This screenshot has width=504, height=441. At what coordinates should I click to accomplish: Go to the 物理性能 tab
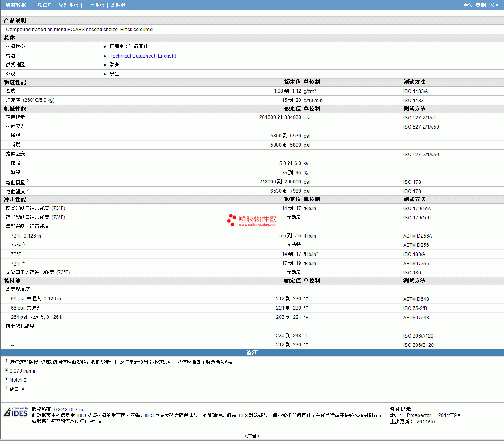[68, 5]
